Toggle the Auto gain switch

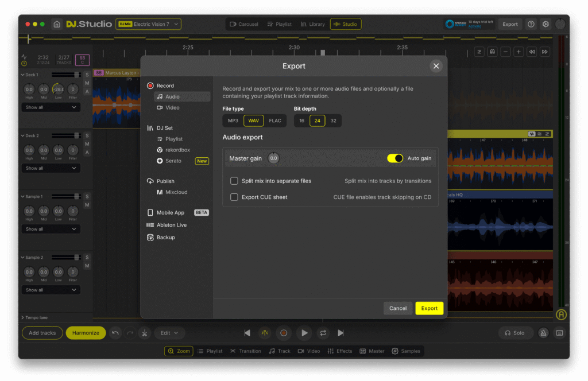395,158
